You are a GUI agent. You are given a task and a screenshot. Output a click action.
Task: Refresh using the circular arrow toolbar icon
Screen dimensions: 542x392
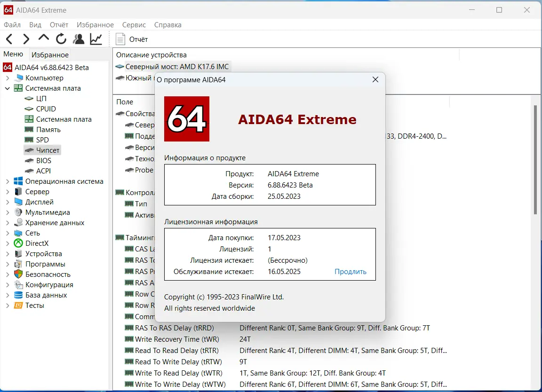coord(61,39)
